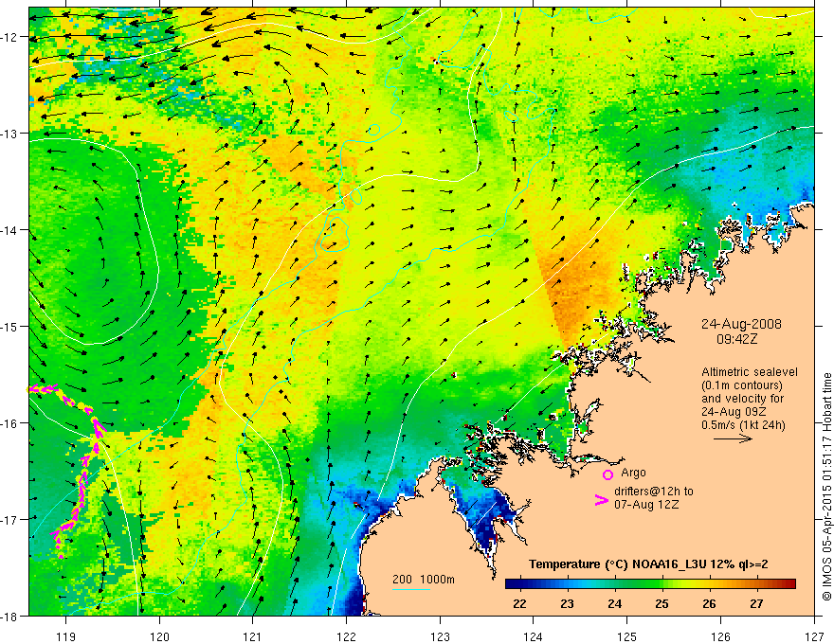Click the 22 tick label on colorbar

(x=519, y=603)
